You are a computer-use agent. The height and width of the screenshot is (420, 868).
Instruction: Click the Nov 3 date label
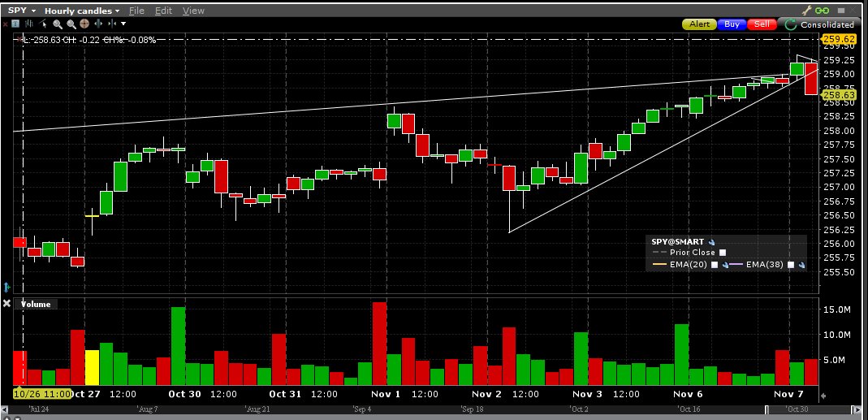[587, 394]
